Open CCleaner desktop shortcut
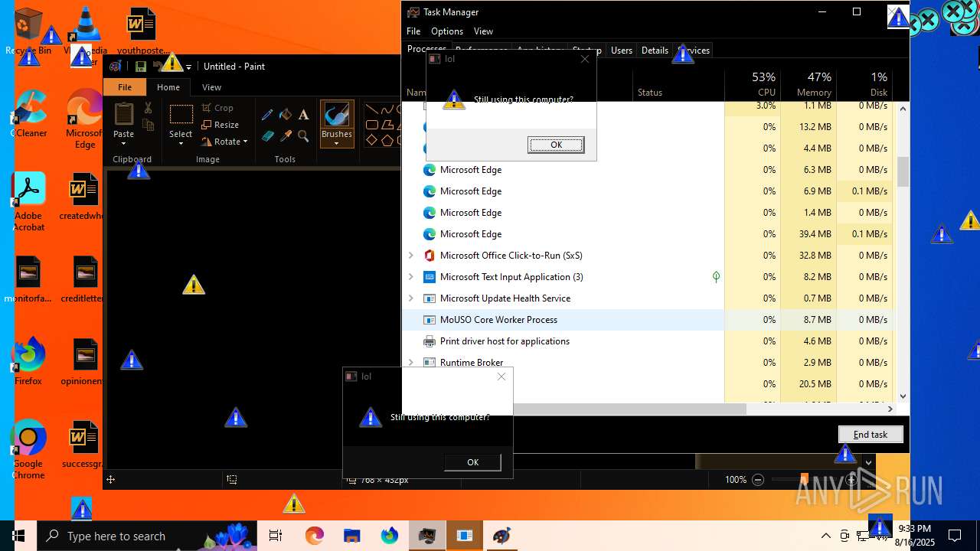 pos(28,115)
